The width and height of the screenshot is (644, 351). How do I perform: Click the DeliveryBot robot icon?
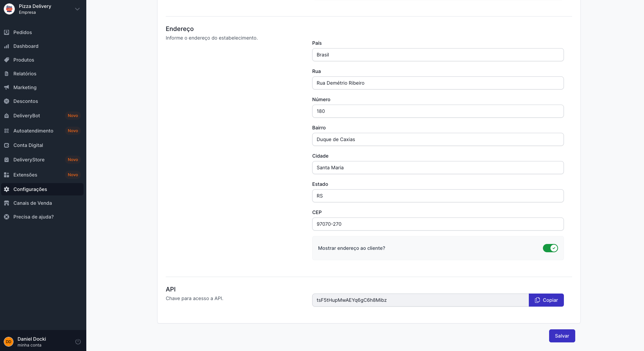[7, 116]
